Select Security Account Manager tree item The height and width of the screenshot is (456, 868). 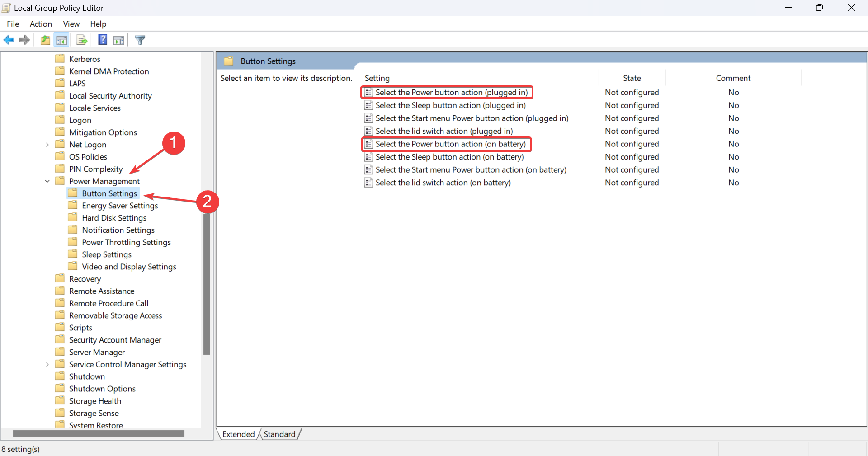[x=115, y=339]
